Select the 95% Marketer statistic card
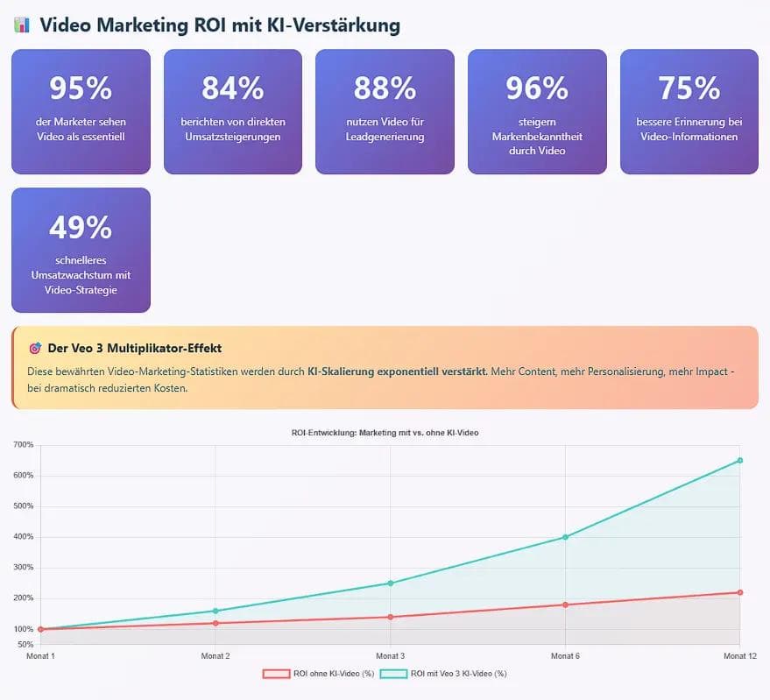The image size is (770, 700). pos(81,111)
